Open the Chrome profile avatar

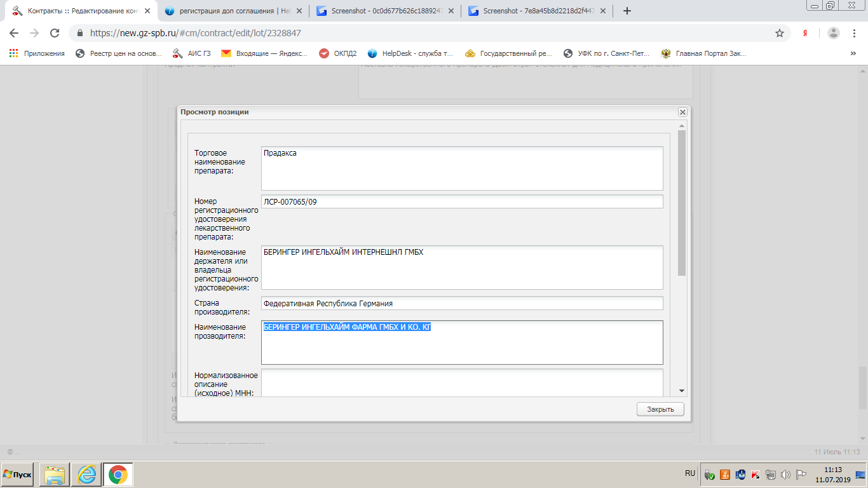(834, 33)
